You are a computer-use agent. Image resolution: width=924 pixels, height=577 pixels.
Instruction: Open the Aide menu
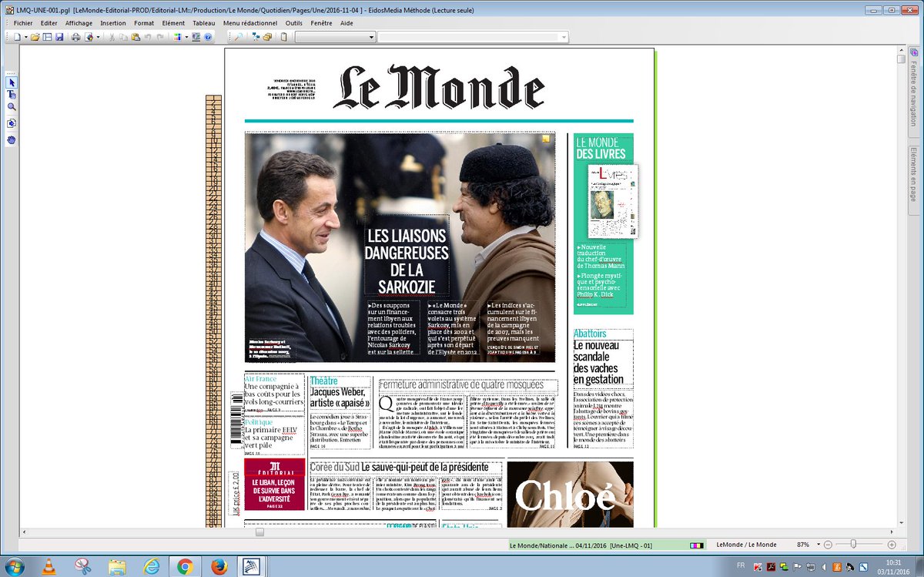coord(347,23)
